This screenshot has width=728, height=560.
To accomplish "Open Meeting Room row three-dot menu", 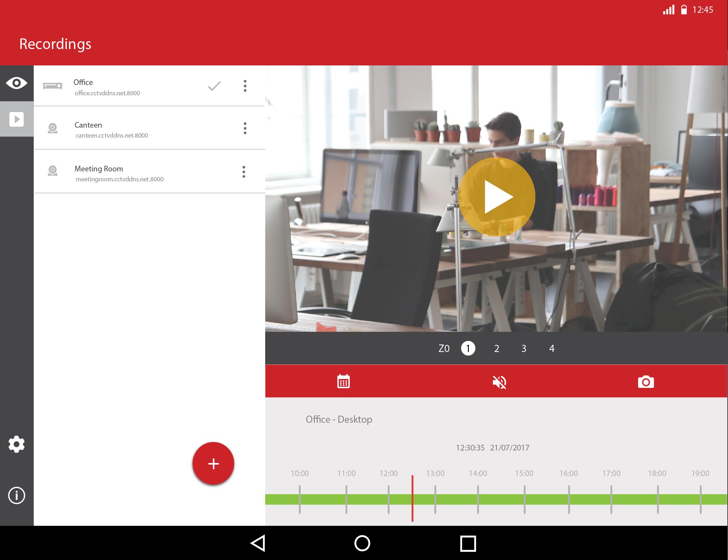I will tap(244, 172).
